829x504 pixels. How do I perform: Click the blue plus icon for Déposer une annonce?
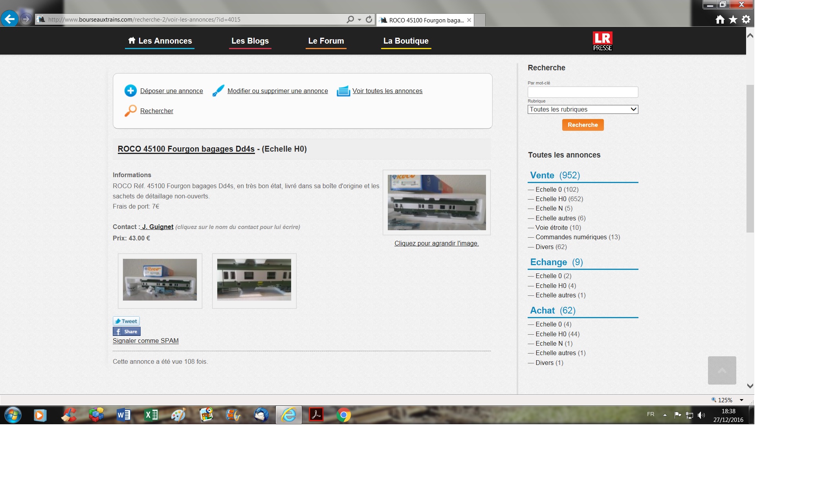[x=130, y=91]
